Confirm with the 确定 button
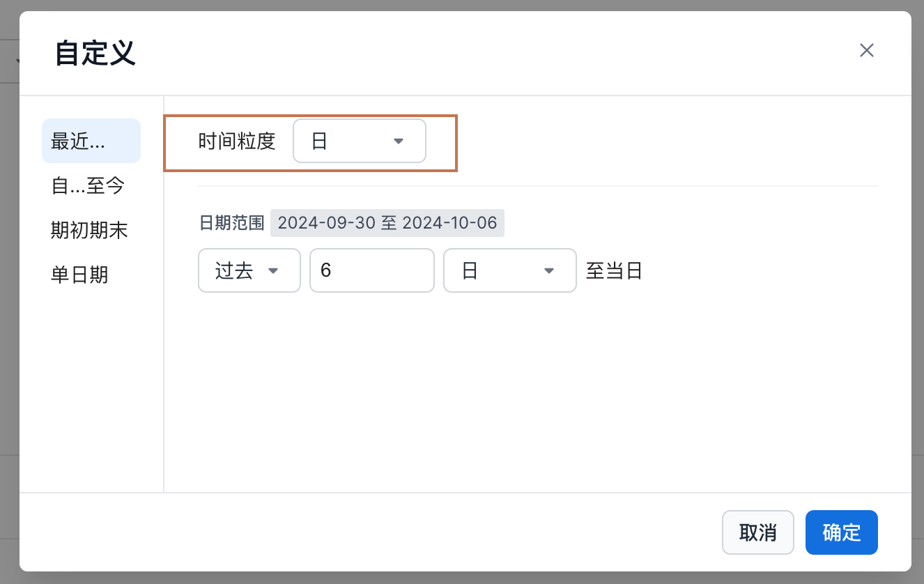This screenshot has width=924, height=584. tap(841, 532)
